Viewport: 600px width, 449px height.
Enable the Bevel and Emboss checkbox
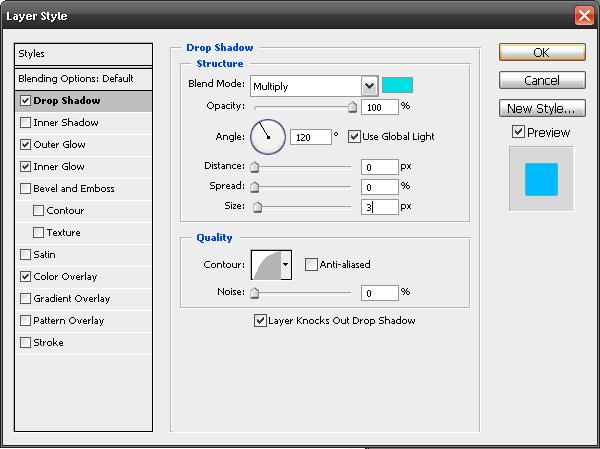25,188
